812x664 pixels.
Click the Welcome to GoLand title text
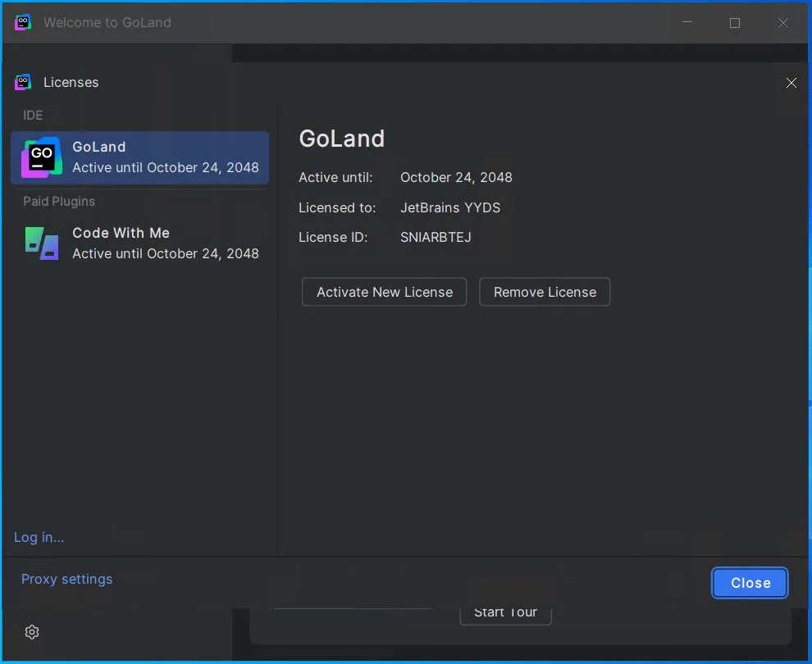tap(107, 22)
